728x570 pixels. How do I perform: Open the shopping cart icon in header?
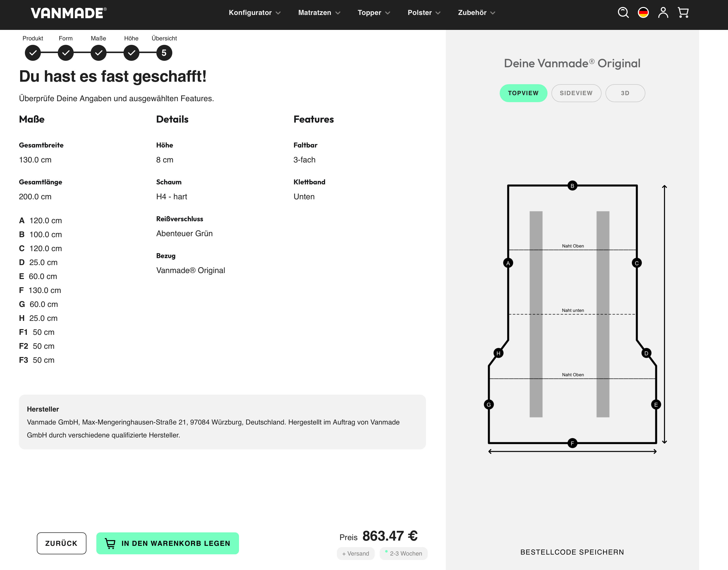pyautogui.click(x=683, y=13)
